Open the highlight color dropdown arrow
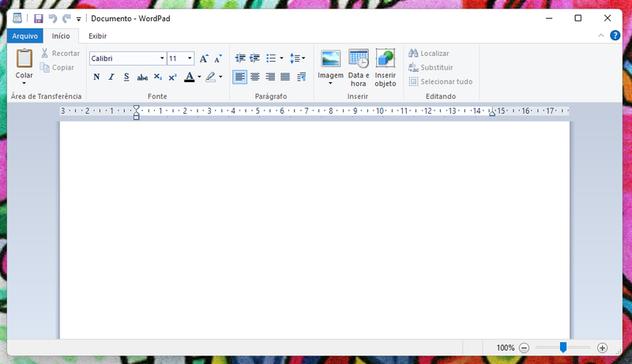The image size is (632, 364). click(220, 77)
